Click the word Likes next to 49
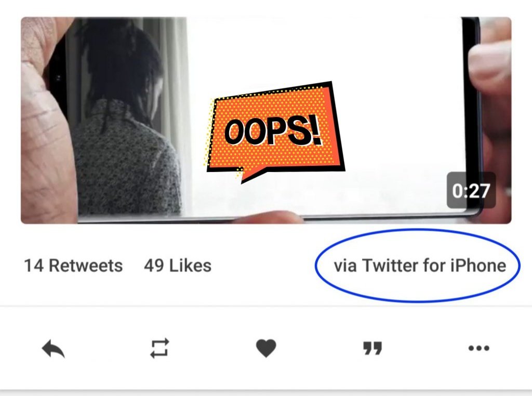The width and height of the screenshot is (532, 396). point(190,266)
